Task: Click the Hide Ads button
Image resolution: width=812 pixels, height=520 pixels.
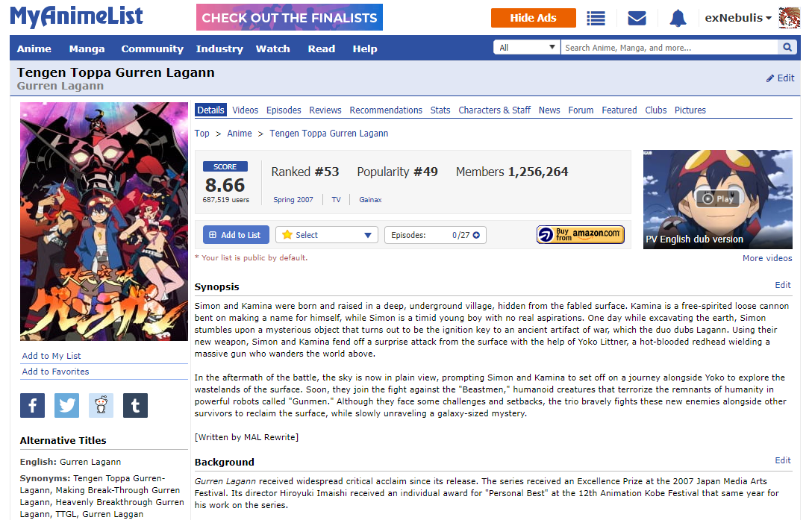Action: click(x=534, y=18)
